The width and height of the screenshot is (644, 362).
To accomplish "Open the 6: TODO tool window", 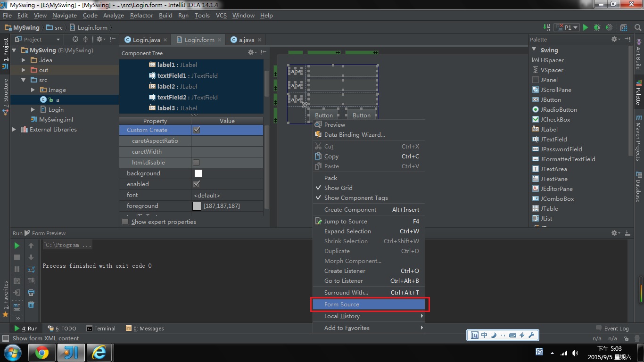I will pos(62,329).
